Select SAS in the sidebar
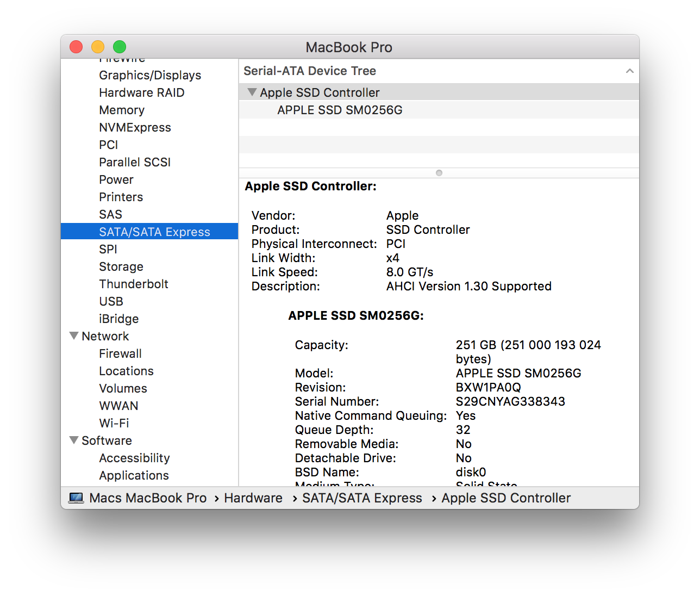This screenshot has height=596, width=700. 110,214
